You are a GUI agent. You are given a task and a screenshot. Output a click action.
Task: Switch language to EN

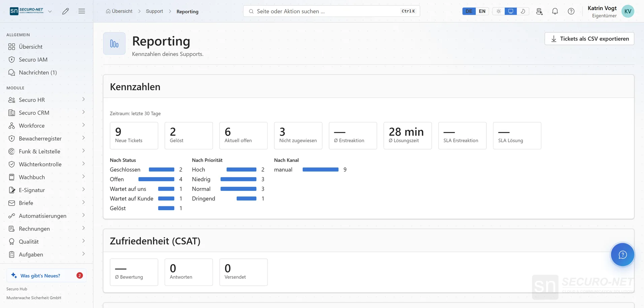click(482, 11)
